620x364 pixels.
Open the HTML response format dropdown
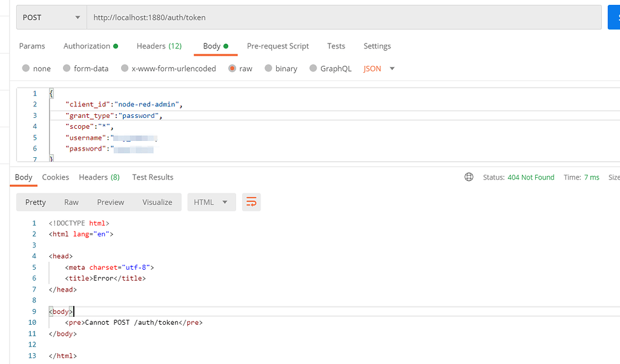[x=211, y=202]
